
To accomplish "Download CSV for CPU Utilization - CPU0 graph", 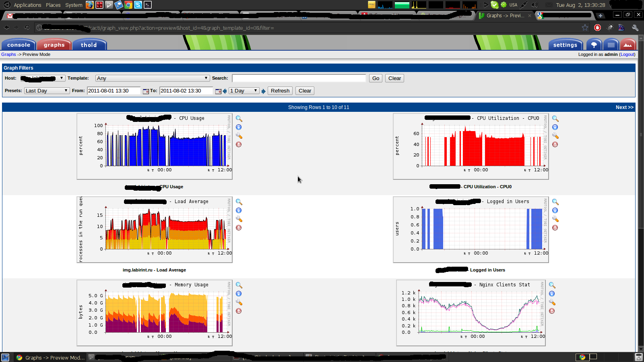I will (555, 127).
